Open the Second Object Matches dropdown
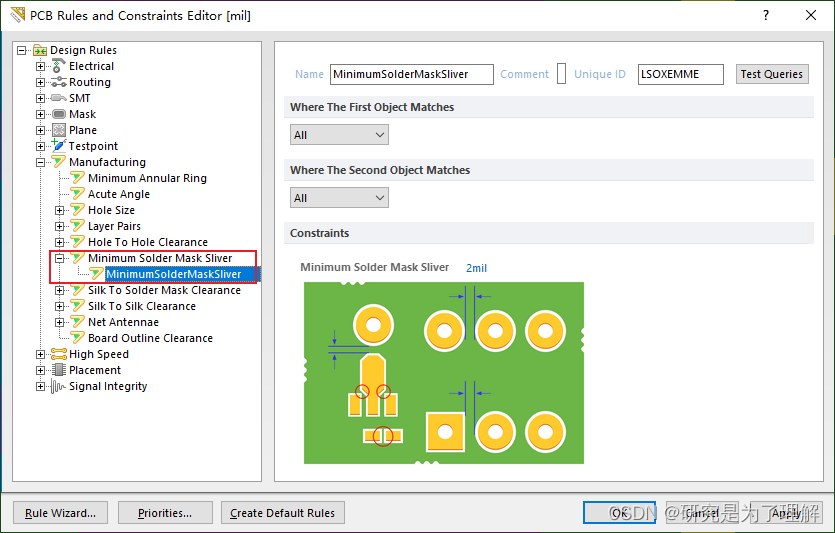Viewport: 835px width, 533px height. tap(339, 198)
